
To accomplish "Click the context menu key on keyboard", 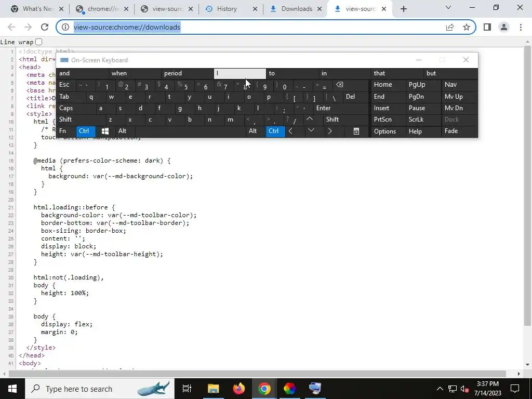I will (x=356, y=131).
